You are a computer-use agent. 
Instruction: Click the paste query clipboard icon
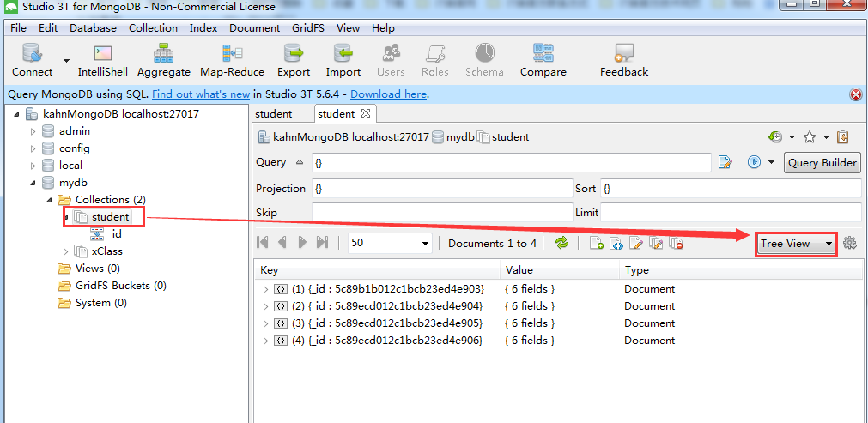[x=843, y=136]
